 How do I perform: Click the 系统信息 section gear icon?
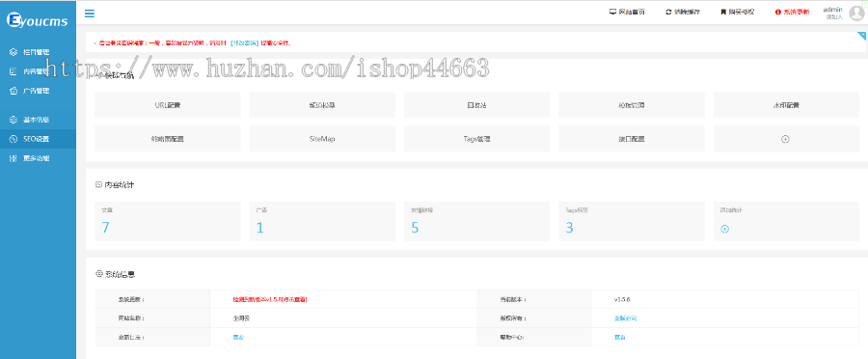pyautogui.click(x=99, y=274)
